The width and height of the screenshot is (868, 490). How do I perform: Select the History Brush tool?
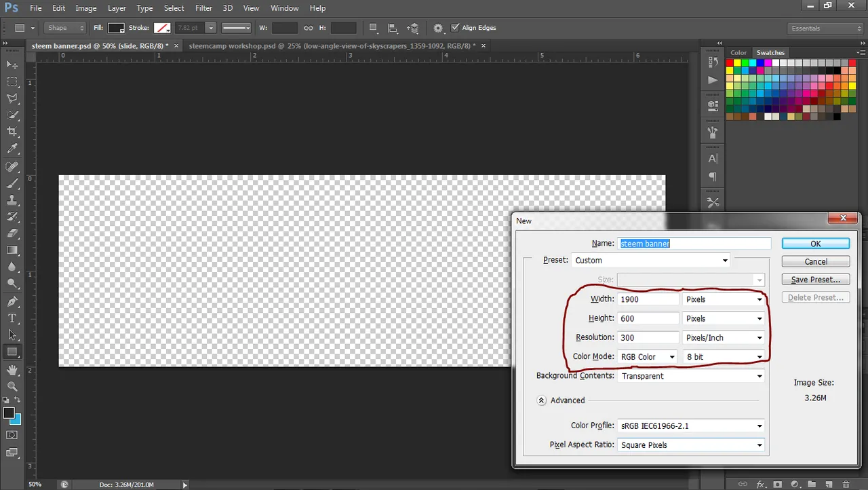coord(12,217)
